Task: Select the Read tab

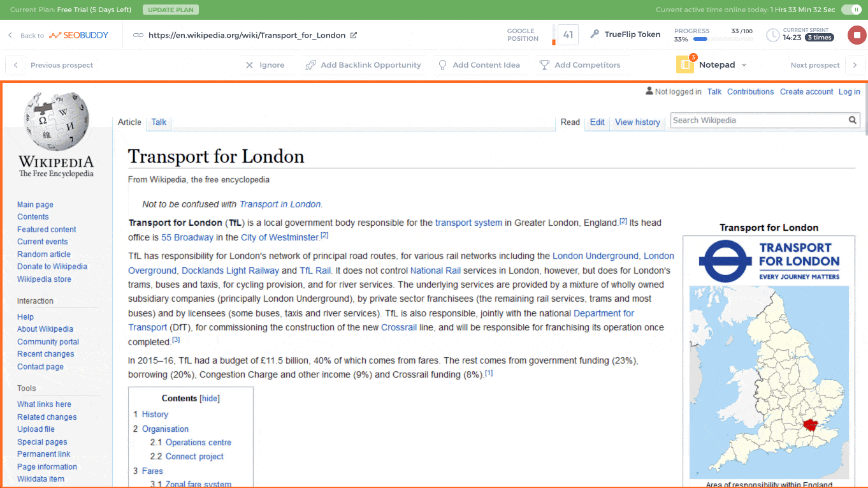Action: tap(570, 122)
